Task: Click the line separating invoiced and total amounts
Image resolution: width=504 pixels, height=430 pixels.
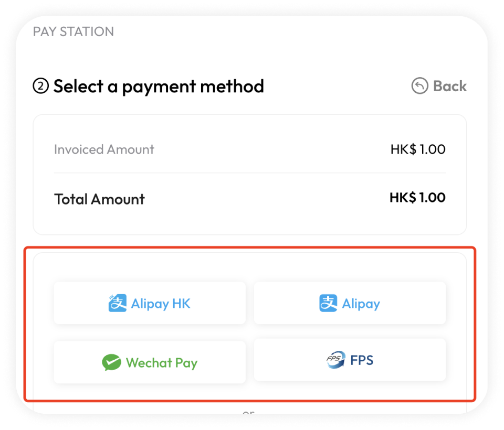Action: [x=250, y=173]
